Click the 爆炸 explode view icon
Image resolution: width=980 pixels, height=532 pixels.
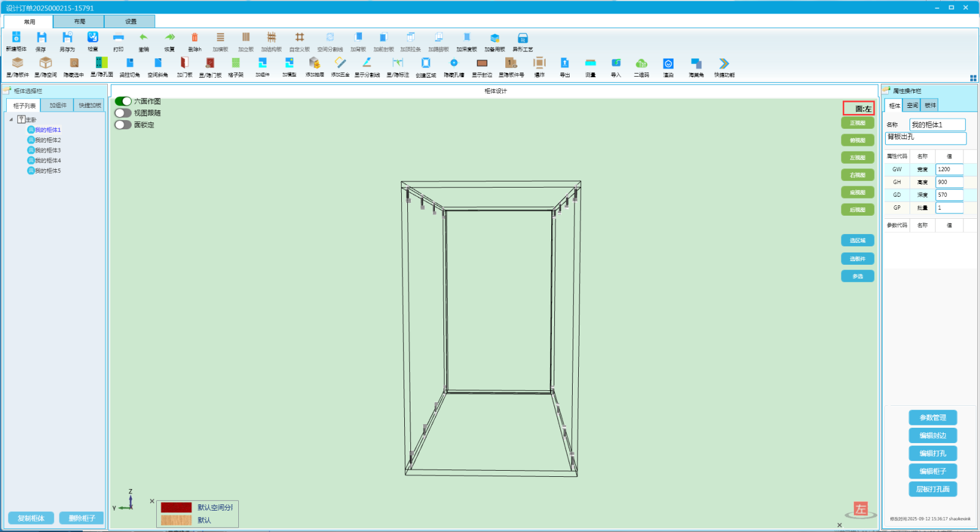(x=539, y=63)
